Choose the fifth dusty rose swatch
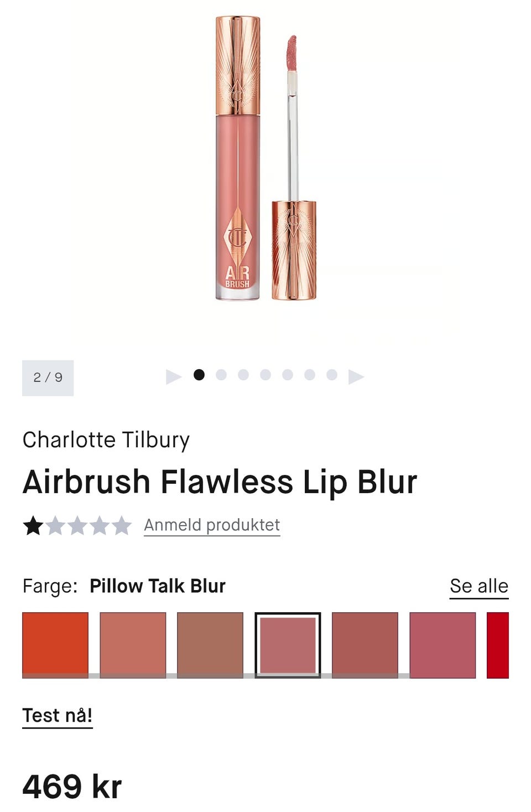The height and width of the screenshot is (812, 531). (365, 645)
